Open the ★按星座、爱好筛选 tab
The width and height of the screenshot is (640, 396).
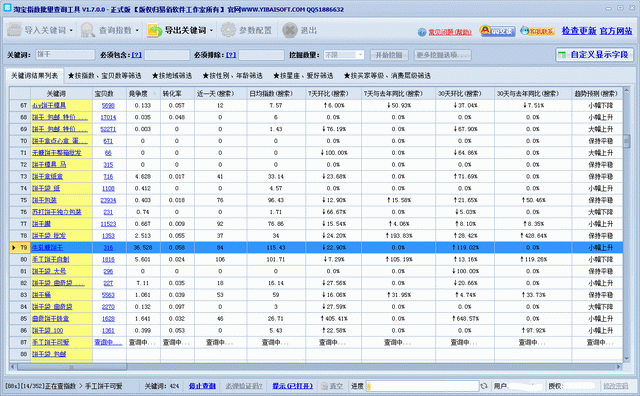click(303, 76)
